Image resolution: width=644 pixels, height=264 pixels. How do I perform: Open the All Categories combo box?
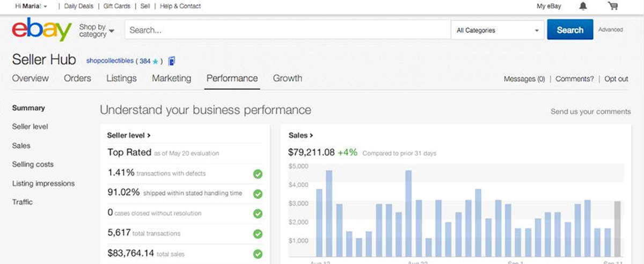pyautogui.click(x=497, y=31)
